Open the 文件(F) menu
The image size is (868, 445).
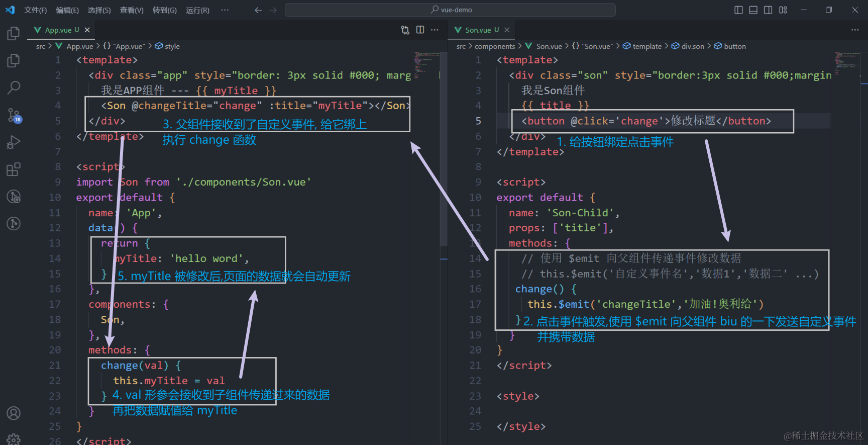click(x=36, y=10)
